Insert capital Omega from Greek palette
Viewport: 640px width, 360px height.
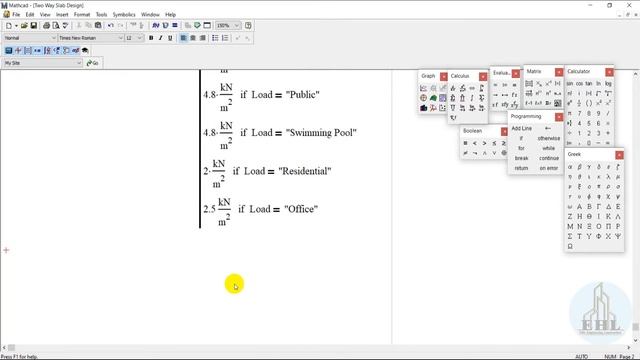pyautogui.click(x=570, y=247)
